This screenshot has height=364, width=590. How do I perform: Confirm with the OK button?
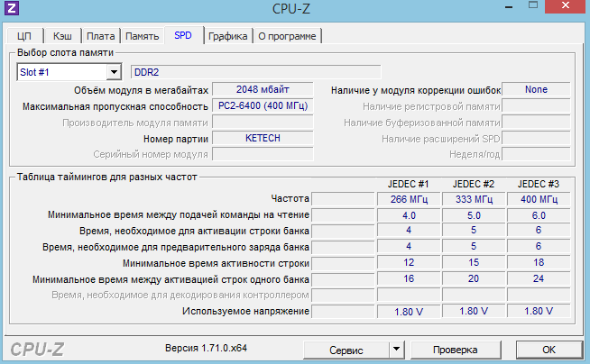(549, 350)
